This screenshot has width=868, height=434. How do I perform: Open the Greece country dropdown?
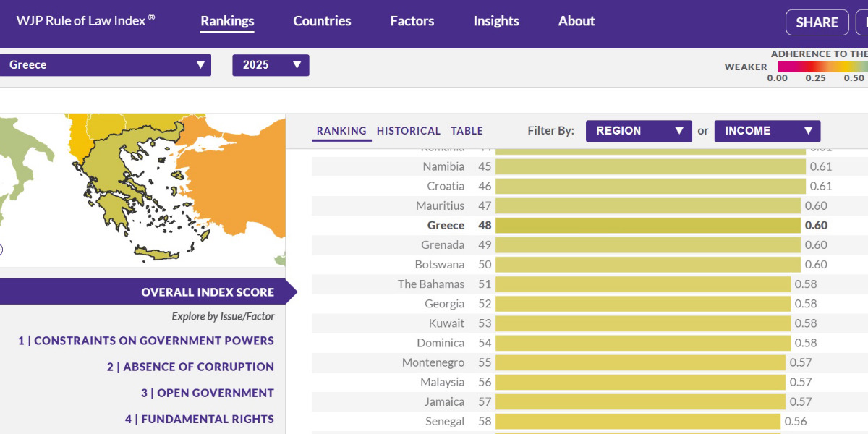tap(105, 65)
